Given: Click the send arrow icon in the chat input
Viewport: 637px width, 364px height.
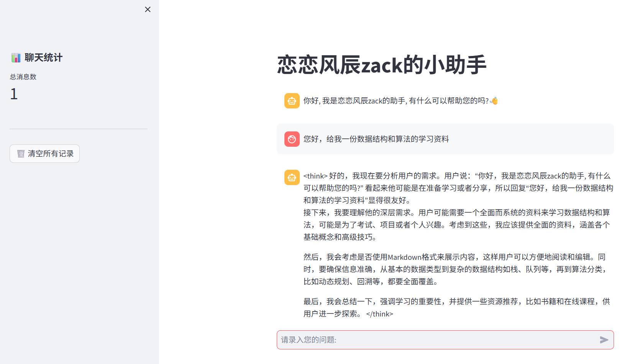Looking at the screenshot, I should (604, 340).
